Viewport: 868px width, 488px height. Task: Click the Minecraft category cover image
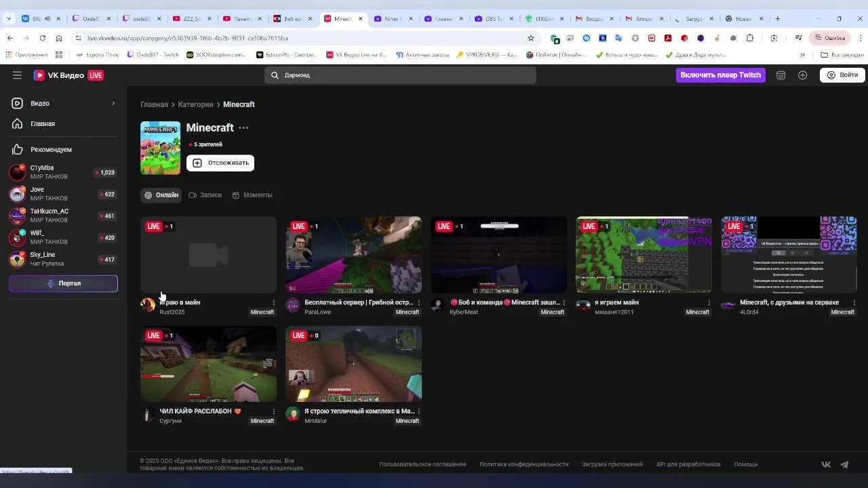pyautogui.click(x=160, y=148)
